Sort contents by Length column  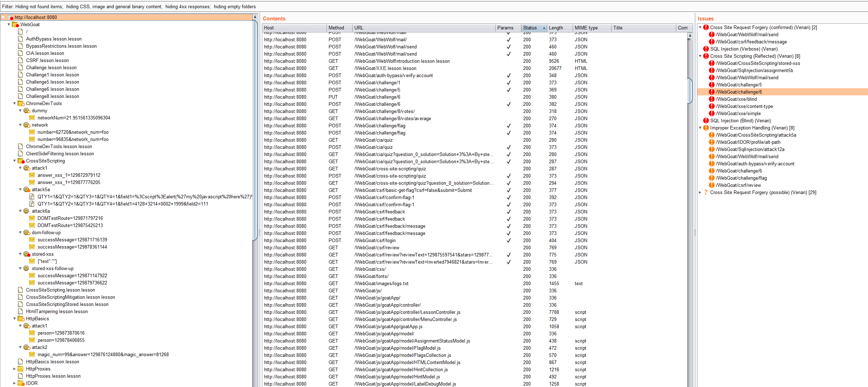coord(560,28)
